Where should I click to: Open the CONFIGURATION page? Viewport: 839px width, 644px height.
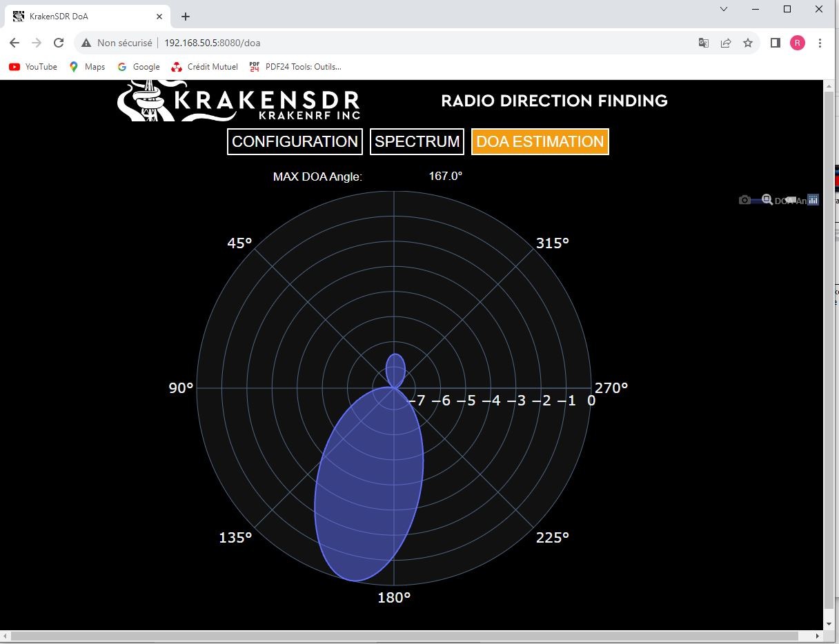[x=295, y=141]
